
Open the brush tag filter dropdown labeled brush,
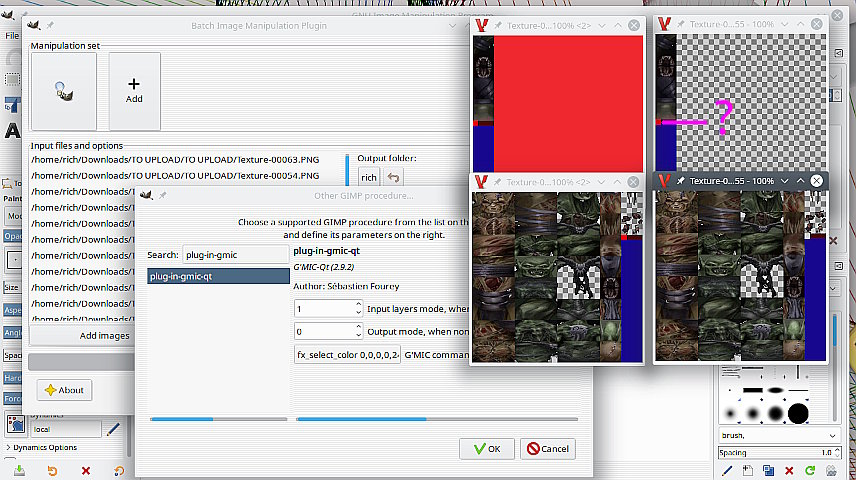click(778, 435)
